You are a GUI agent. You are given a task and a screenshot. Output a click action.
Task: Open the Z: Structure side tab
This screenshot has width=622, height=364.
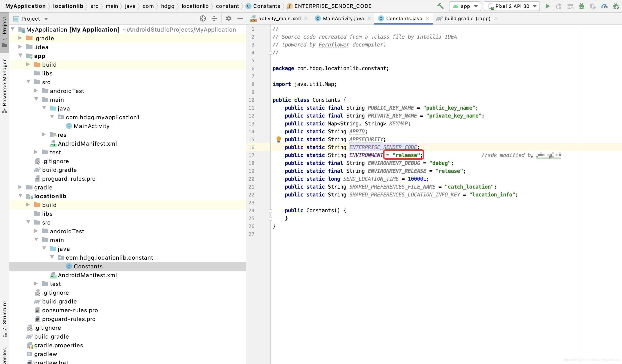4,319
